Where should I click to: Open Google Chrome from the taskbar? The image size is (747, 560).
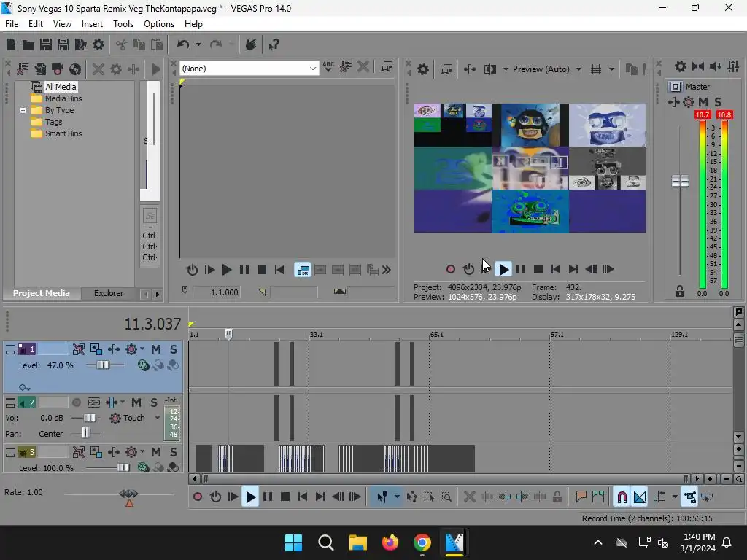pos(422,542)
